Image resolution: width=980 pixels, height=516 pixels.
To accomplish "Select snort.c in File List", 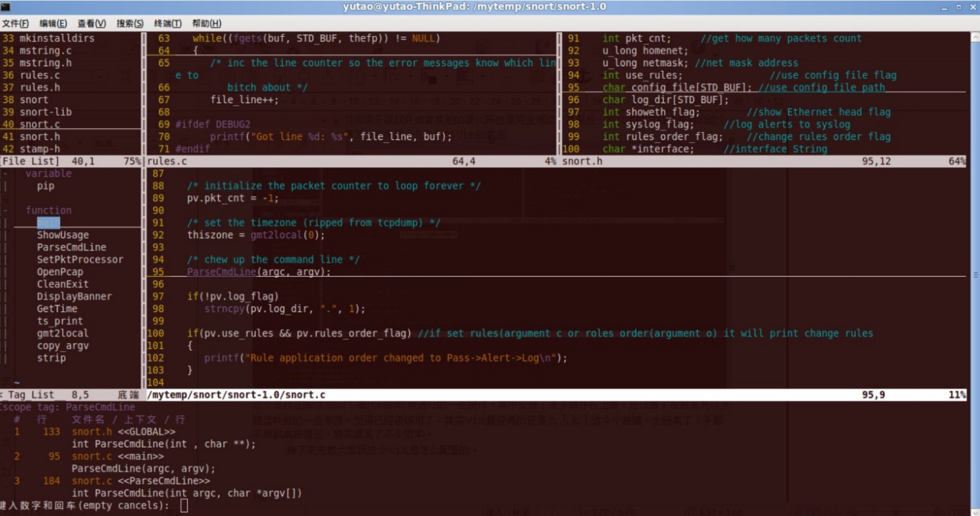I will pyautogui.click(x=40, y=124).
